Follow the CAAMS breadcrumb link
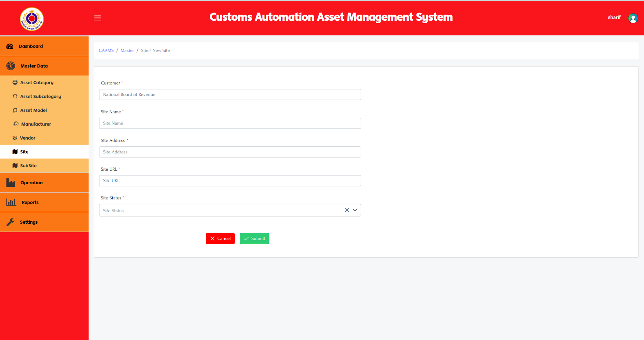Image resolution: width=644 pixels, height=340 pixels. 106,50
